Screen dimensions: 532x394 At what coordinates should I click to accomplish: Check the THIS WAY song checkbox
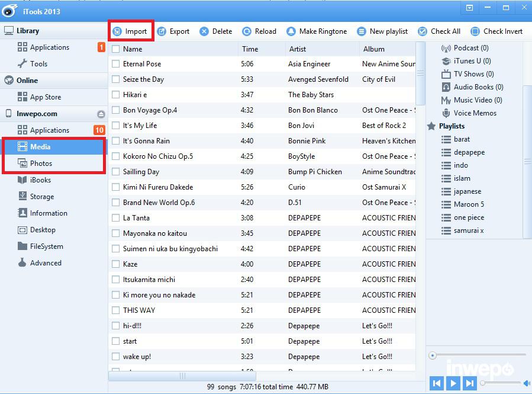point(116,310)
